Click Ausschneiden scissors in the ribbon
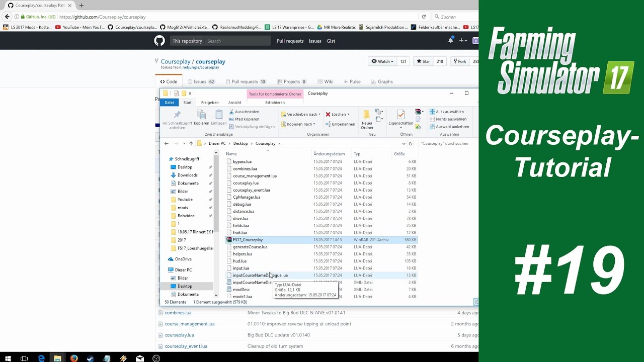The height and width of the screenshot is (362, 644). pyautogui.click(x=244, y=112)
